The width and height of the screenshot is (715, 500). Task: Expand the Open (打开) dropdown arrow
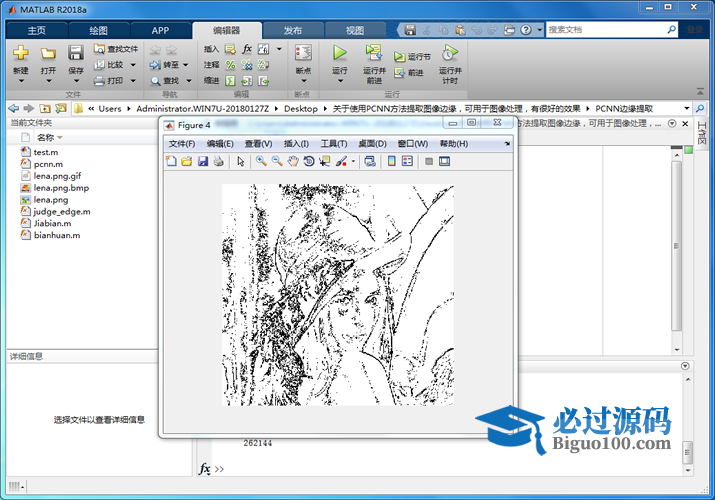tap(48, 81)
